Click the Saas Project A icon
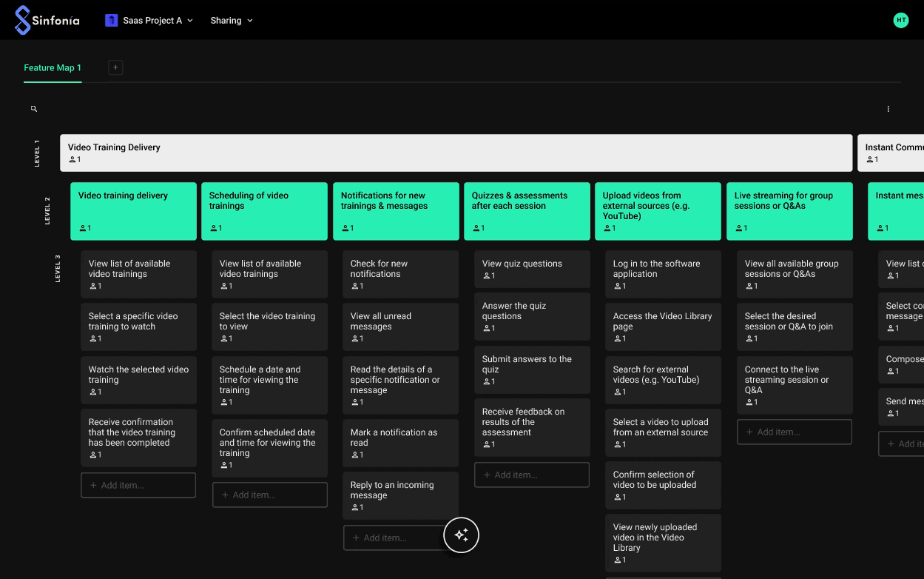The height and width of the screenshot is (579, 924). 112,21
